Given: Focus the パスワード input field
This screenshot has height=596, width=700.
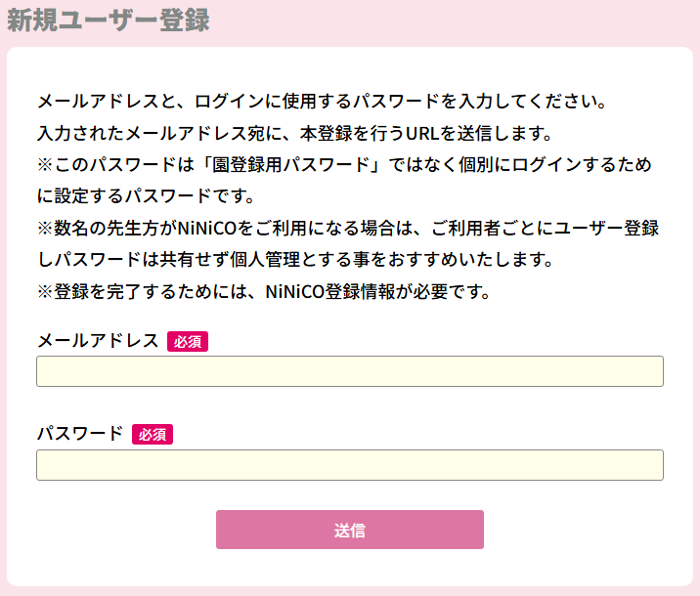Looking at the screenshot, I should (x=349, y=465).
